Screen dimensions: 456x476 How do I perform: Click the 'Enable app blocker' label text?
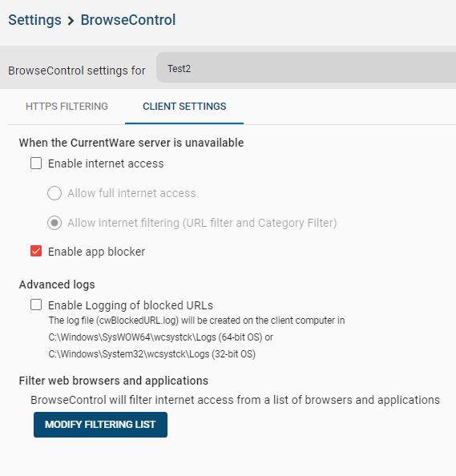click(x=96, y=252)
